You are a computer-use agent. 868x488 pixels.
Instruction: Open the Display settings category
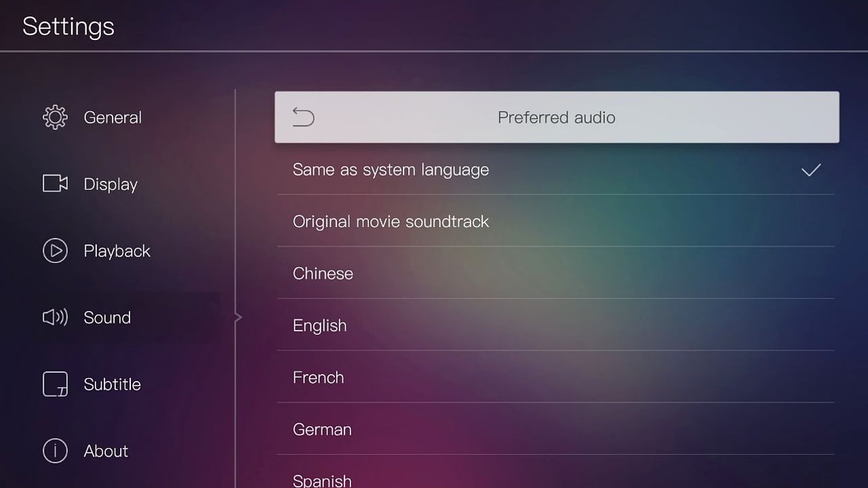click(x=110, y=184)
